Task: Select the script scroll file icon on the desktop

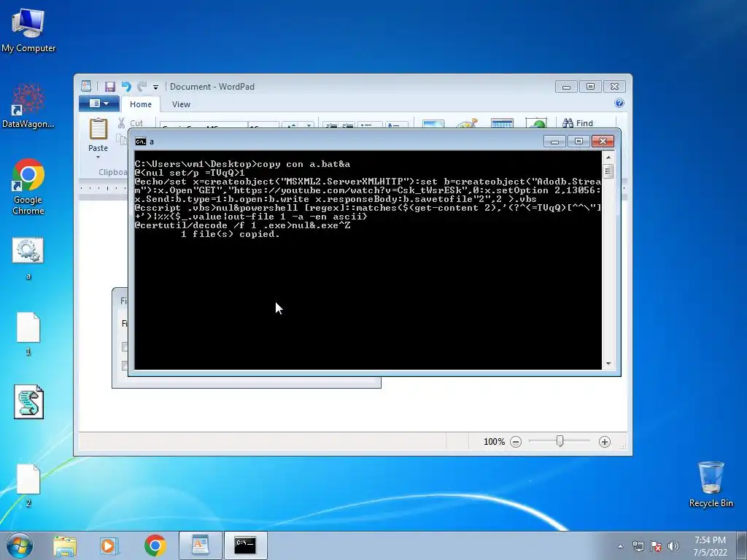Action: pos(28,402)
